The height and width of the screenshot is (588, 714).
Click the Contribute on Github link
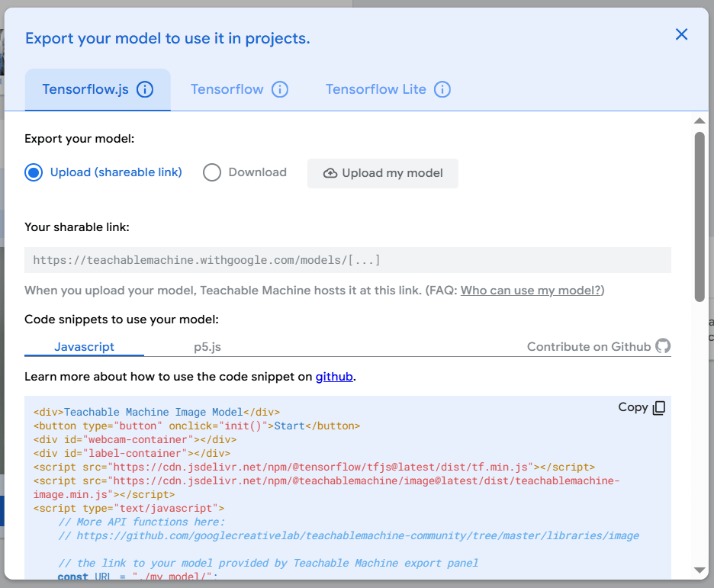[588, 346]
